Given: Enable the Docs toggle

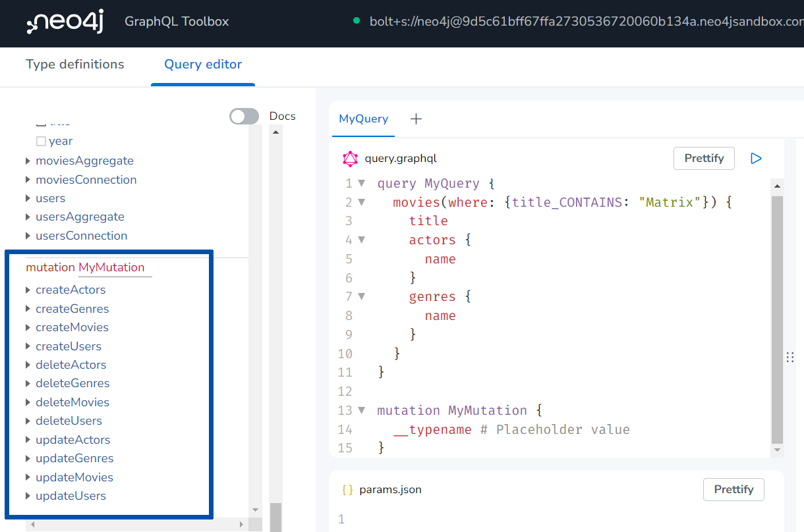Looking at the screenshot, I should 244,116.
